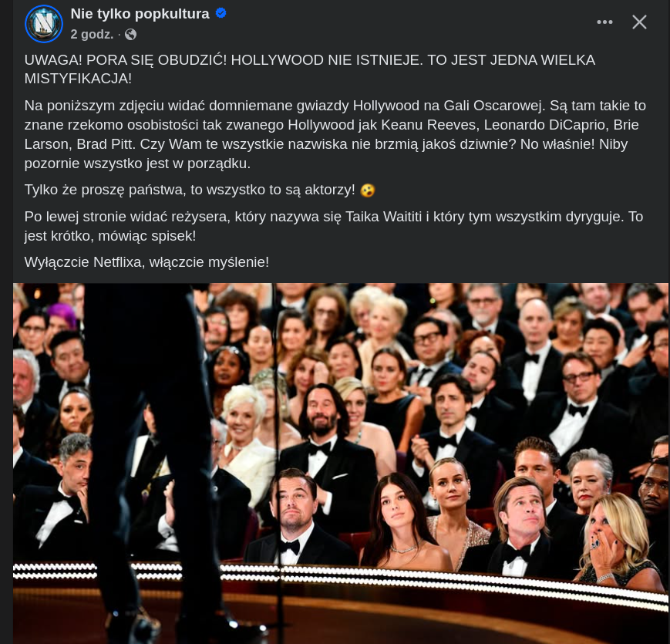
Task: Click the UWAGA! PORA SIĘ OBUDZIĆ headline text
Action: (310, 69)
